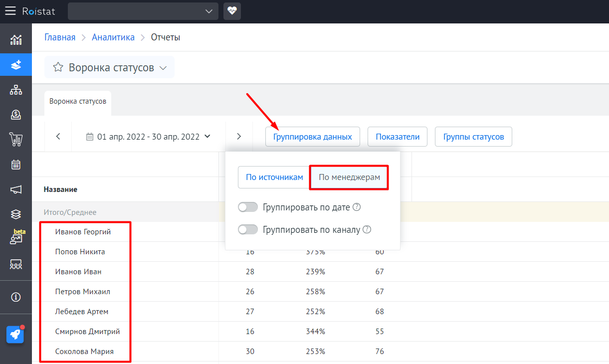Click help icon beside Группировать по каналу

367,229
